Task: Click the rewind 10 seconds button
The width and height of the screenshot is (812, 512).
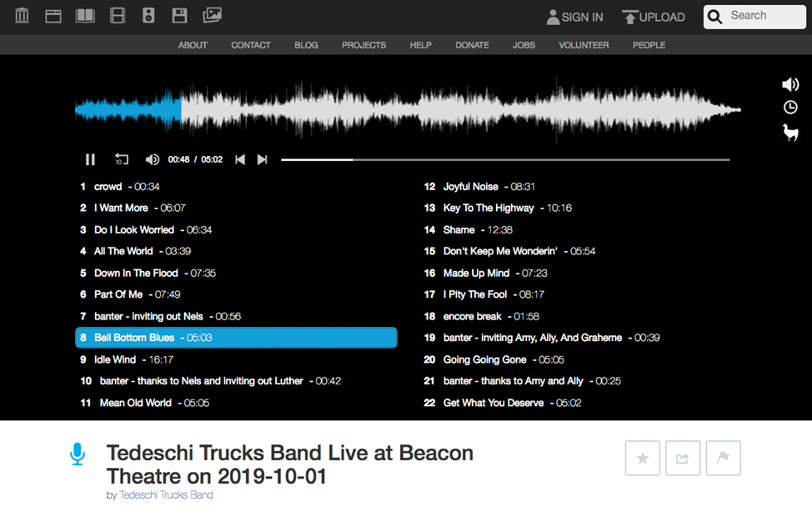Action: click(121, 159)
